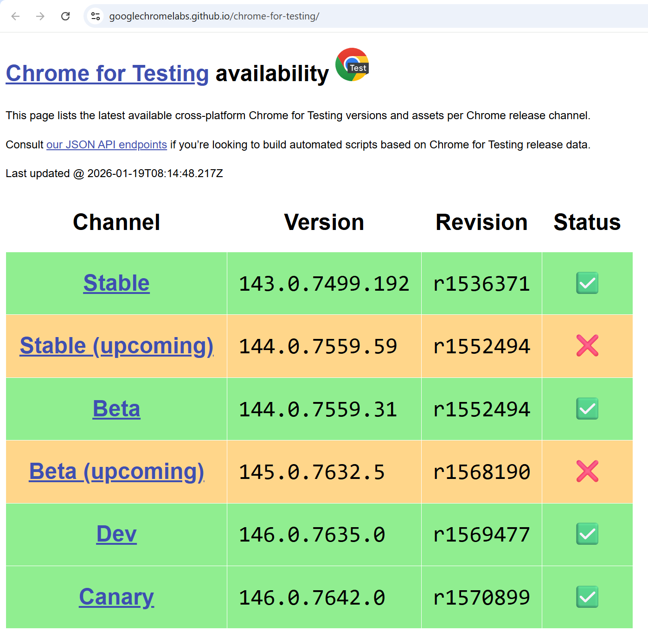Select version 144.0.7559.59
Image resolution: width=648 pixels, height=644 pixels.
pyautogui.click(x=318, y=346)
